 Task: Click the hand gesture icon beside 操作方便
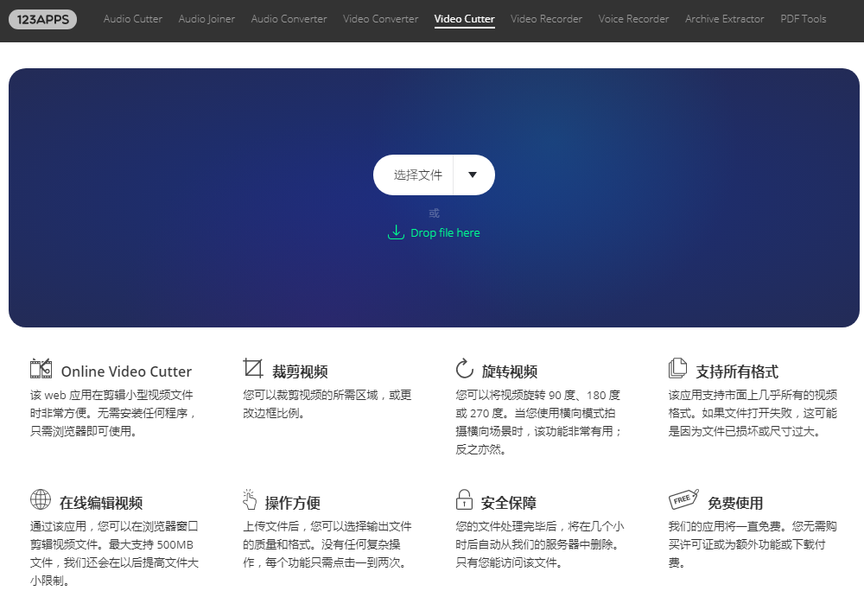[251, 499]
